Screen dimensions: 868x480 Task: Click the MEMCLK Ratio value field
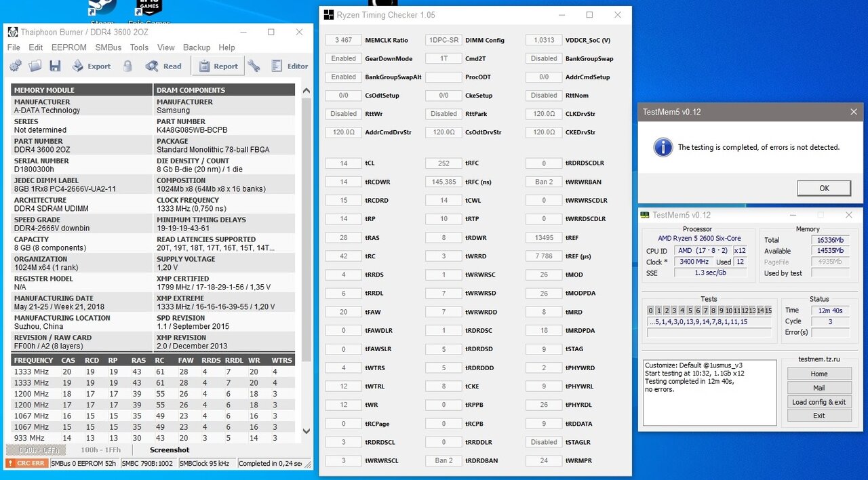(344, 40)
